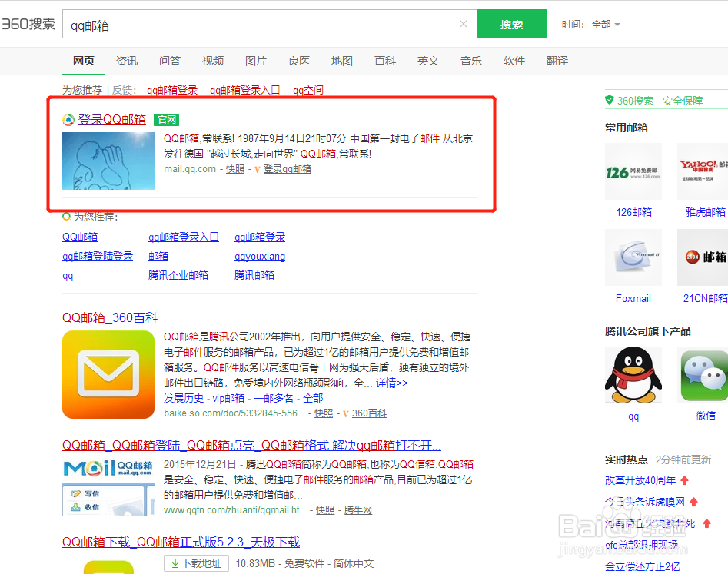Viewport: 728px width, 574px height.
Task: Click the 腾讯邮箱 recommended link
Action: pos(254,275)
